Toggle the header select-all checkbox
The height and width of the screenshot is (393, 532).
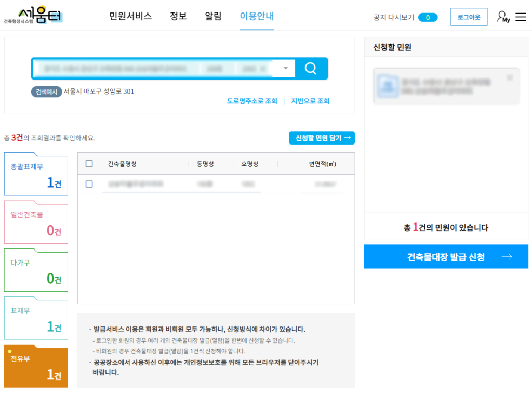89,164
